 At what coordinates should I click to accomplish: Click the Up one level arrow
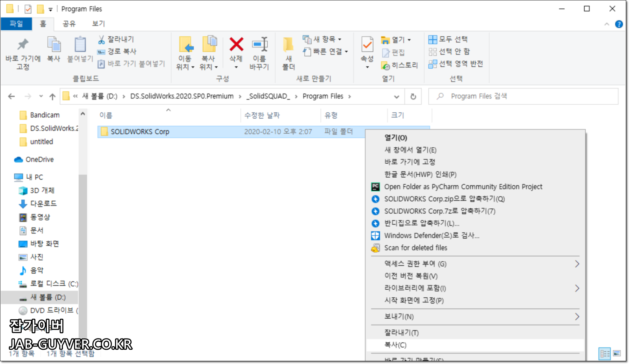52,96
